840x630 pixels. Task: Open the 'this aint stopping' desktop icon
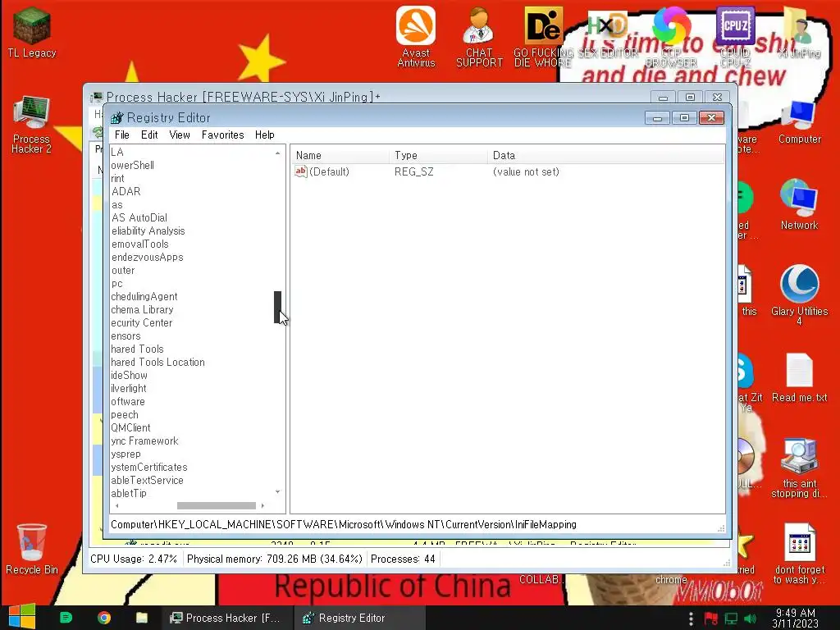click(x=799, y=468)
